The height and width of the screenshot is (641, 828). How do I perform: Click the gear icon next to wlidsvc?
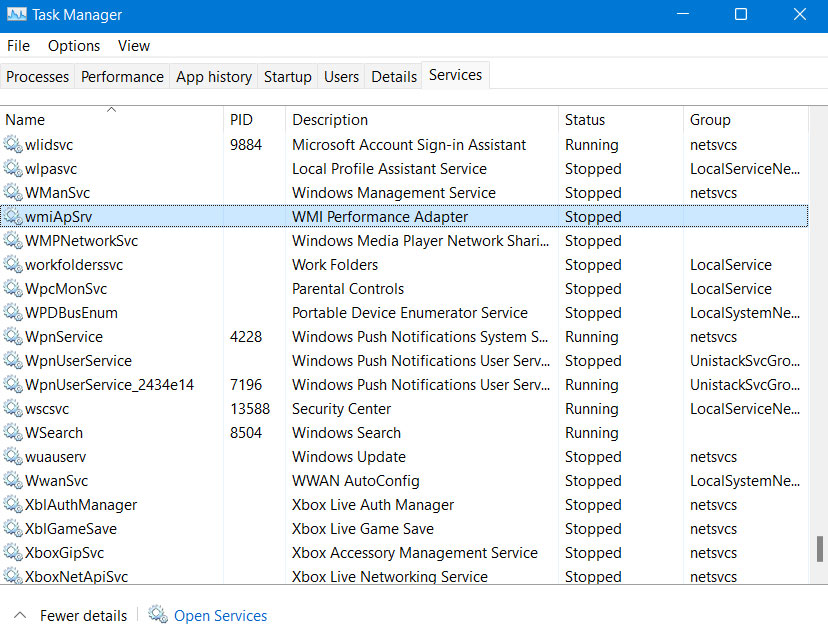13,144
